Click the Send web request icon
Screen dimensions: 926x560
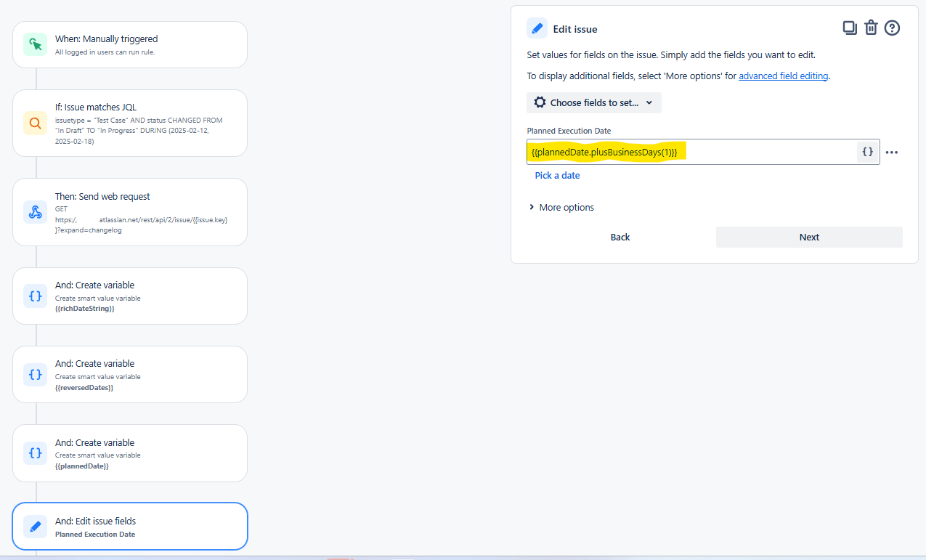tap(35, 212)
